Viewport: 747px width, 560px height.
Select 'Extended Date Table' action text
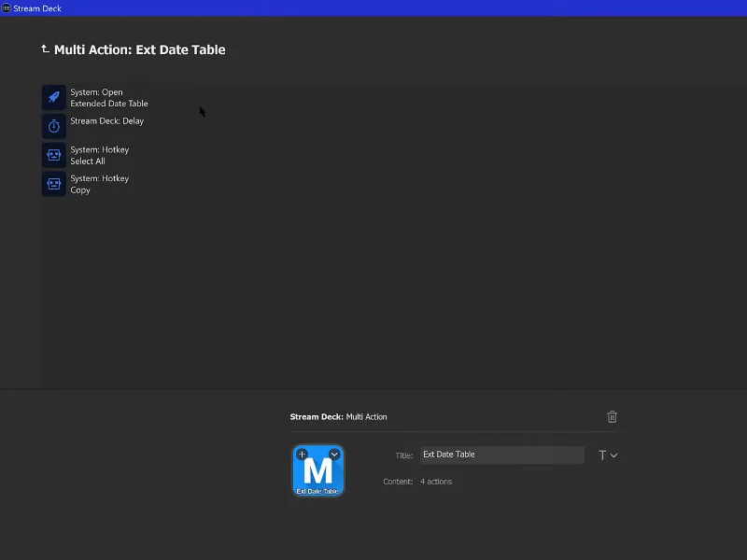point(109,104)
